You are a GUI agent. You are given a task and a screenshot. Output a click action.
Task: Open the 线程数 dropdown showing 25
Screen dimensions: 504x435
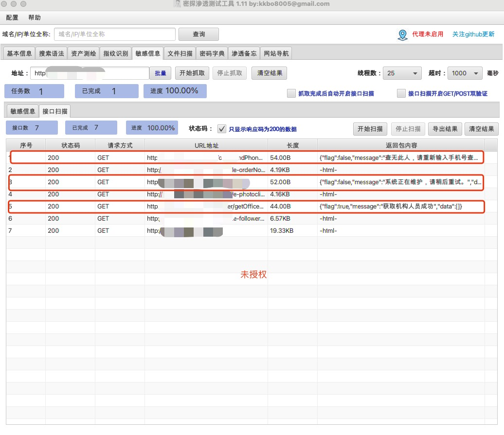pyautogui.click(x=402, y=73)
